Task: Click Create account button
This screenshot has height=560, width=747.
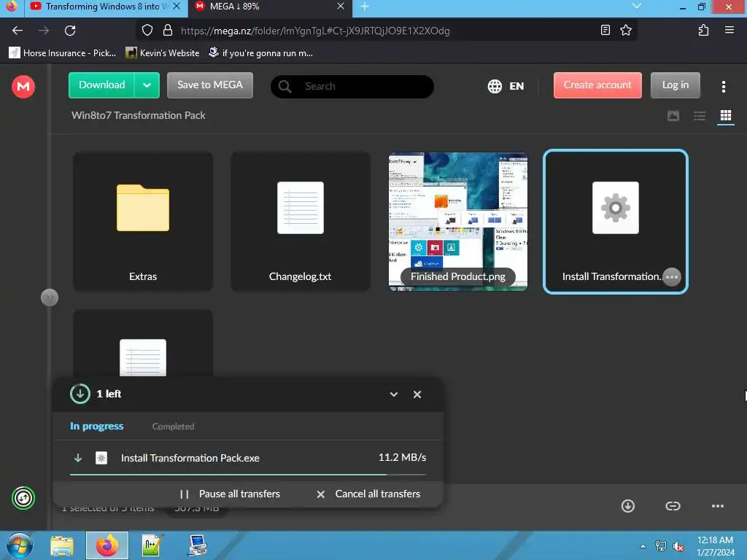Action: pos(597,85)
